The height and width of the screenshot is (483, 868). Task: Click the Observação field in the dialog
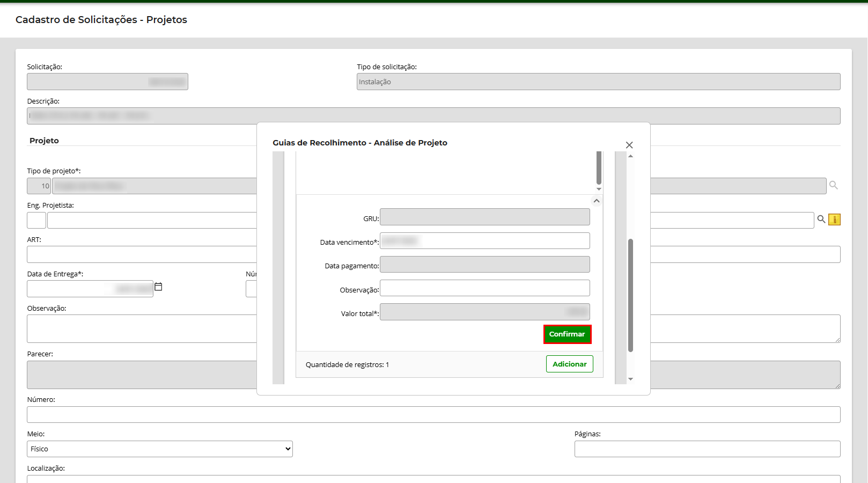(x=484, y=288)
